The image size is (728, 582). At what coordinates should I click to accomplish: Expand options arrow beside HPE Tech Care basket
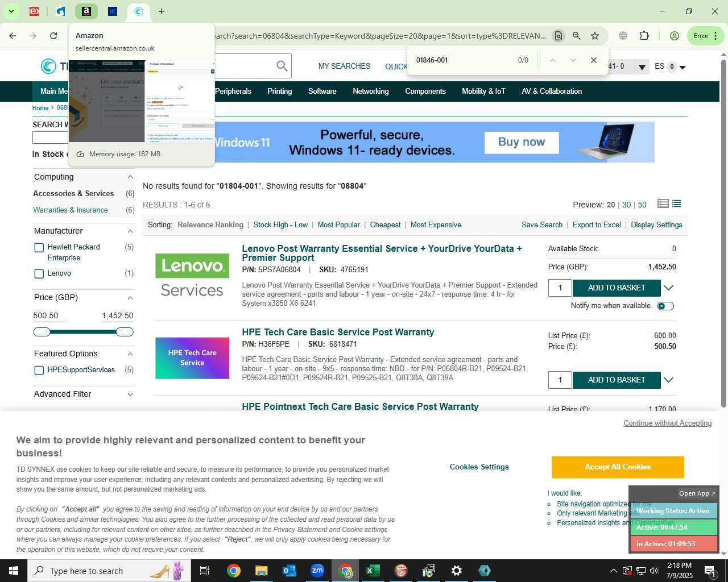point(669,380)
